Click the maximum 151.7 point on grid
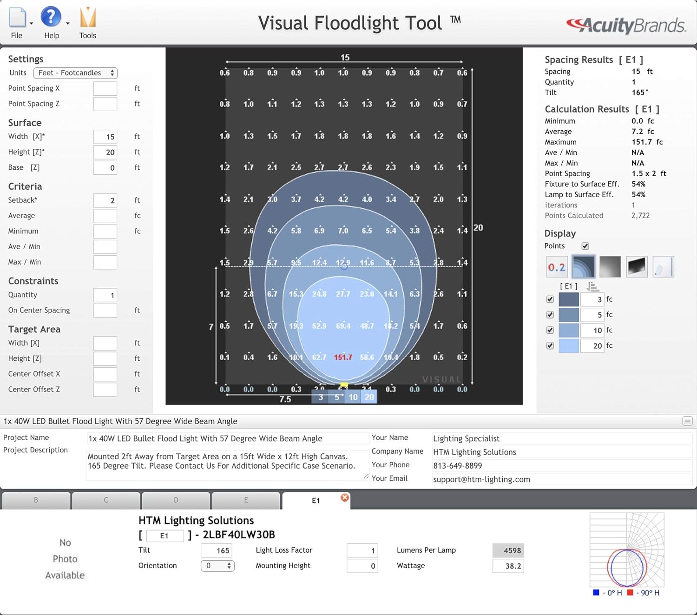Image resolution: width=697 pixels, height=616 pixels. pyautogui.click(x=343, y=358)
